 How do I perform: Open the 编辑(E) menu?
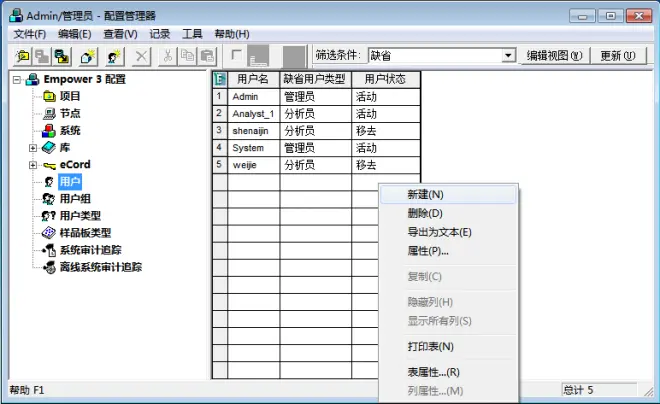pos(75,34)
